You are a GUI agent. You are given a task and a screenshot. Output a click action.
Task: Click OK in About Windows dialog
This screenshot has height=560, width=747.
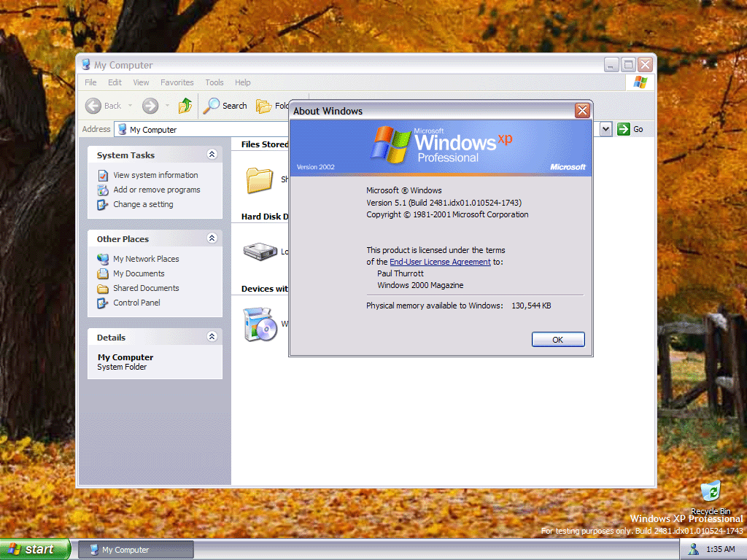coord(558,340)
